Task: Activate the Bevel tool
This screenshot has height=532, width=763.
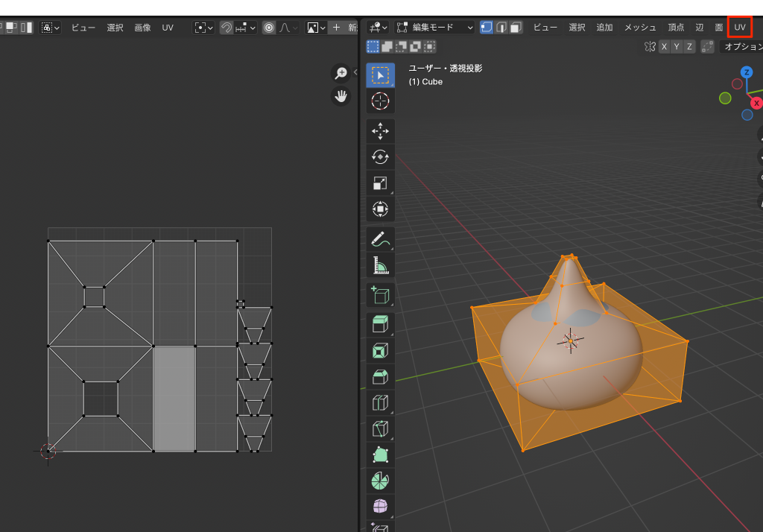Action: pos(380,376)
